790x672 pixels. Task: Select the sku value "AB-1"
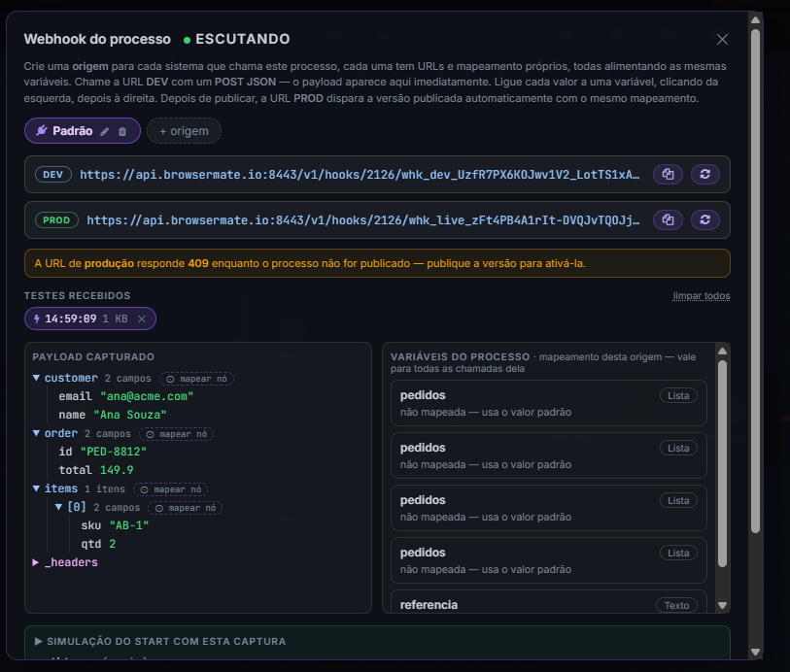tap(129, 525)
